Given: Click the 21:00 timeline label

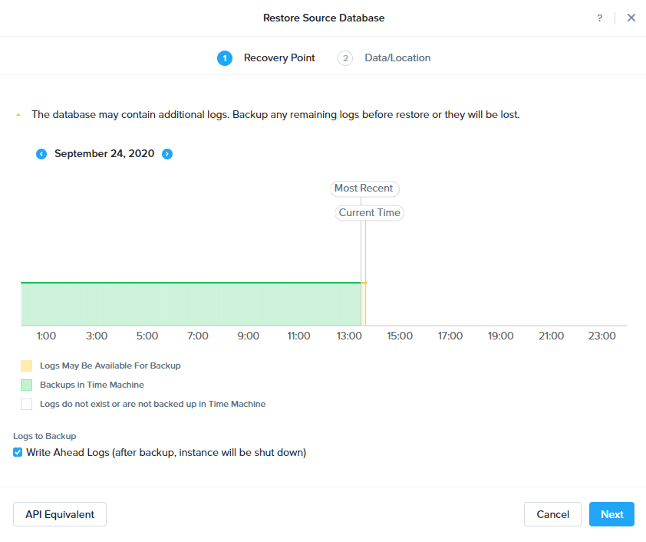Looking at the screenshot, I should pyautogui.click(x=551, y=336).
